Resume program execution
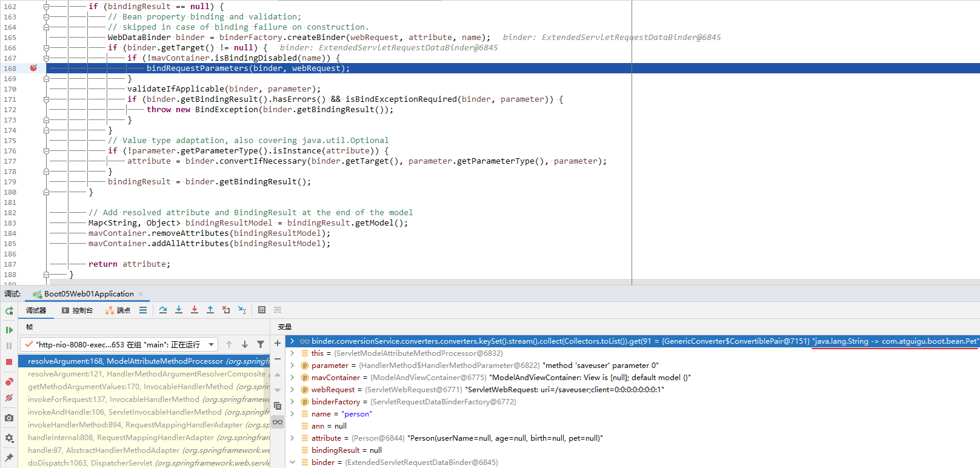This screenshot has height=468, width=980. click(x=9, y=330)
